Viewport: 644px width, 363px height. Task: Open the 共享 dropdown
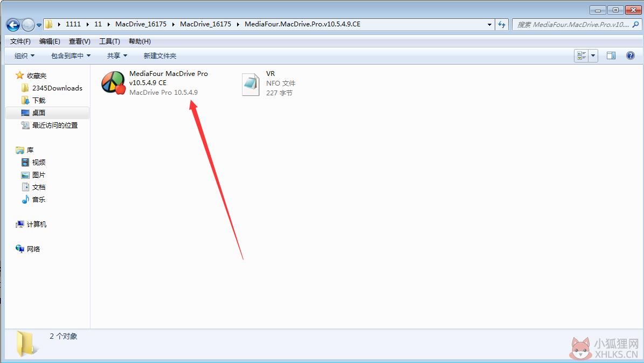(117, 55)
